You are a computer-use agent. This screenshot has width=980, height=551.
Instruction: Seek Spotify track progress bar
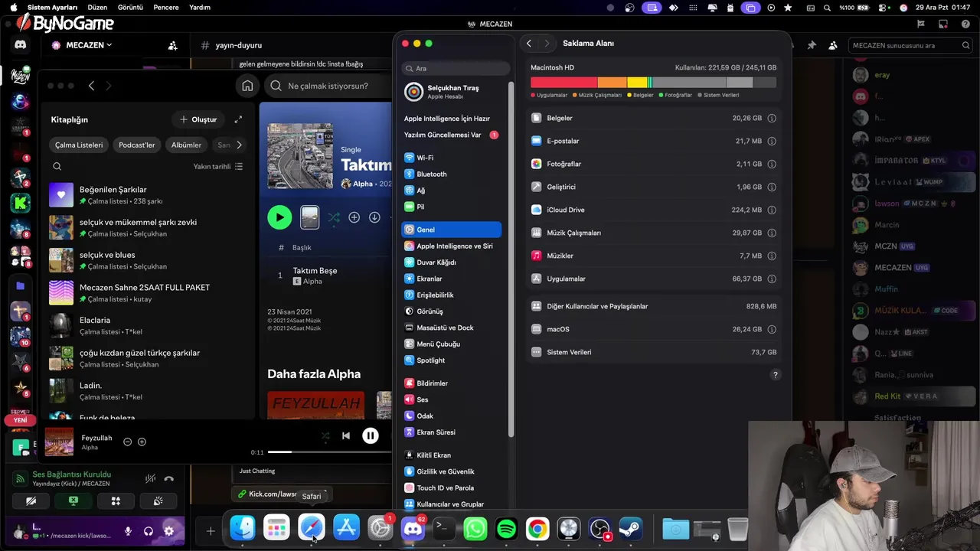tap(329, 452)
